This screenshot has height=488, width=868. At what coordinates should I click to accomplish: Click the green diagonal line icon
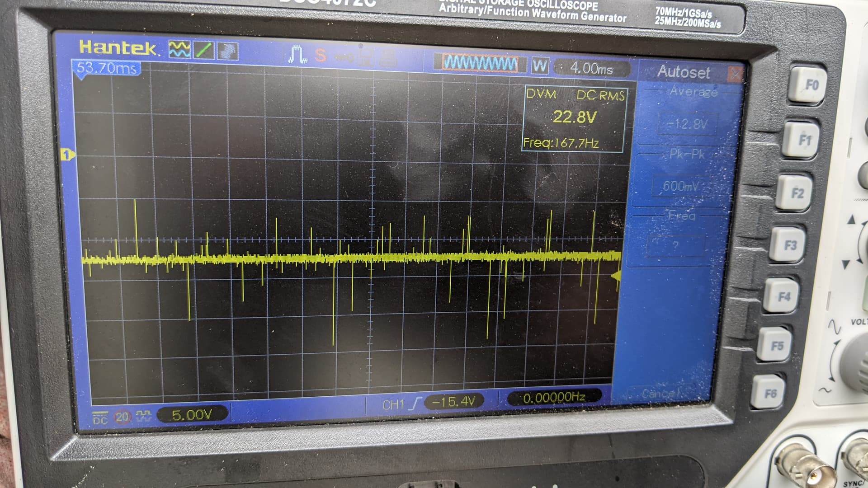(x=204, y=50)
